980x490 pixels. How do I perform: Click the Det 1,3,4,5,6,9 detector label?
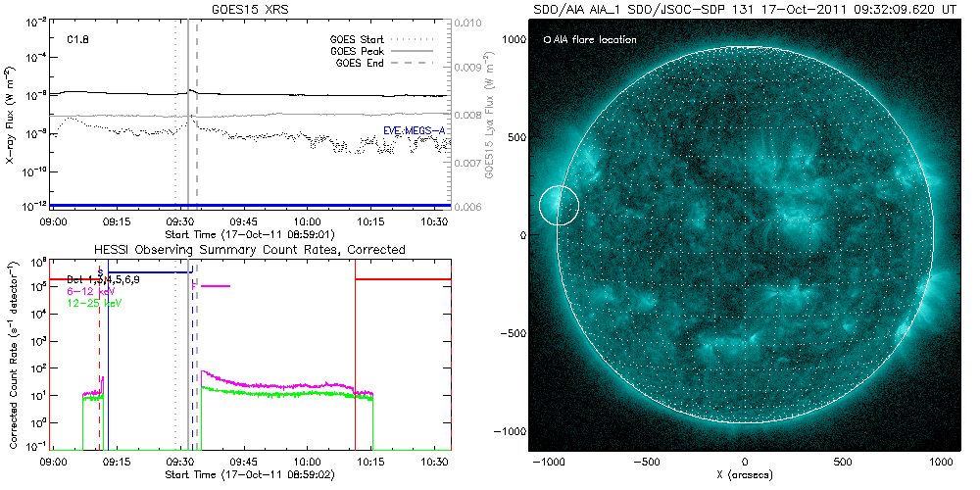tap(110, 280)
